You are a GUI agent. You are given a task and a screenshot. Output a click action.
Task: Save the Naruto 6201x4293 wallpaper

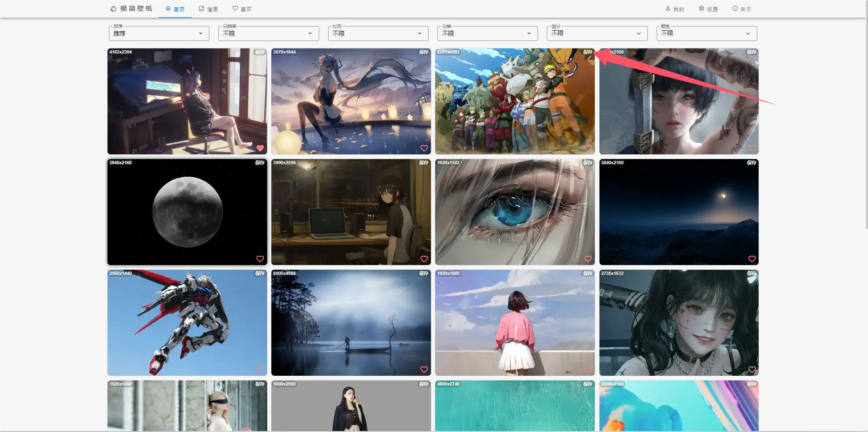(588, 52)
